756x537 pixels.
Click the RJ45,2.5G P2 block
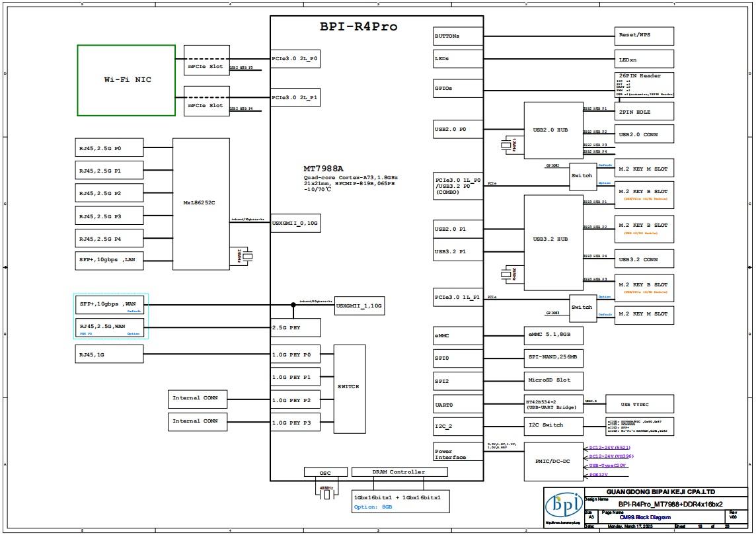(x=109, y=193)
